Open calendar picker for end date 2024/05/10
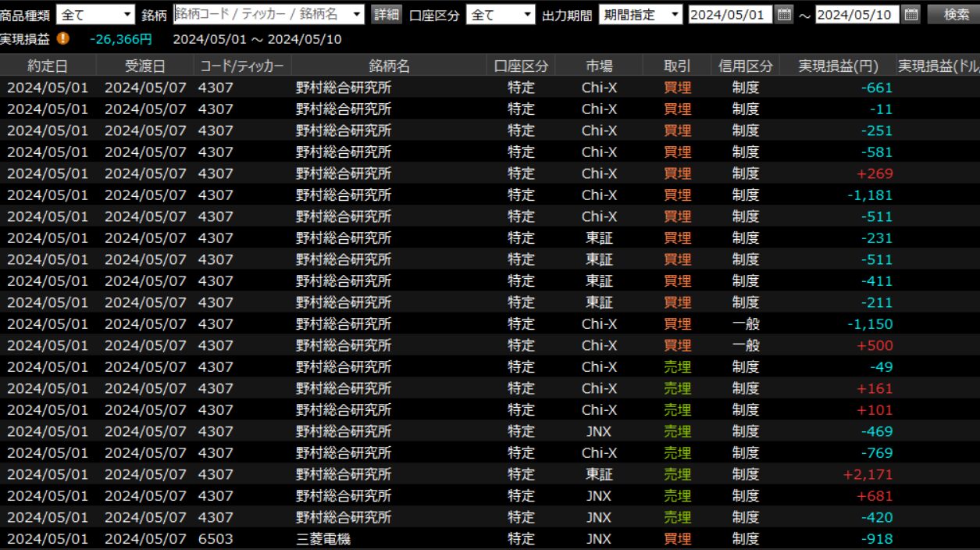 tap(911, 14)
